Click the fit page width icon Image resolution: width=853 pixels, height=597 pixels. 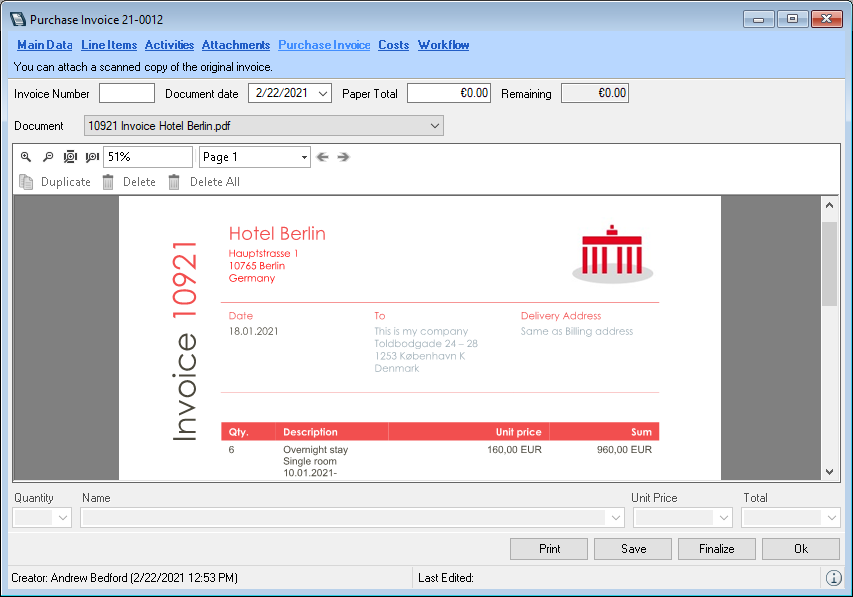92,157
